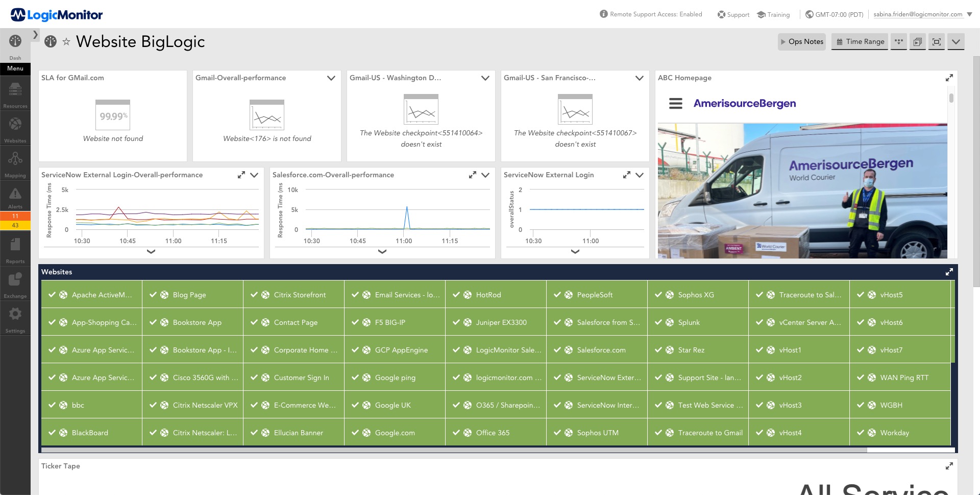Open Reports from the left navigation
Image resolution: width=980 pixels, height=495 pixels.
click(15, 249)
